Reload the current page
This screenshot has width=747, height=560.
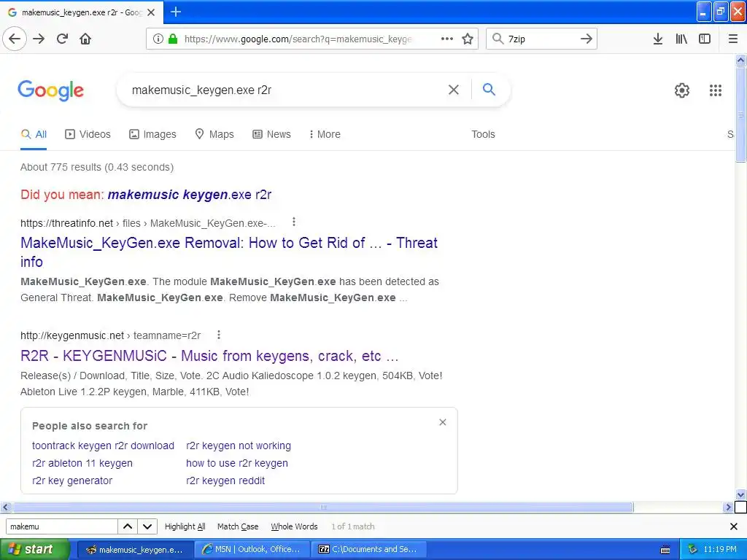(62, 39)
